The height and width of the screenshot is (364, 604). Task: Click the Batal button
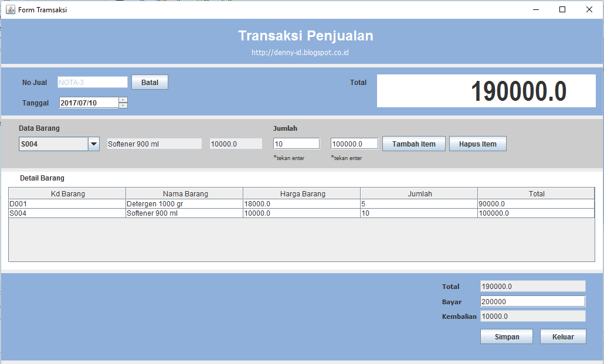(x=150, y=82)
